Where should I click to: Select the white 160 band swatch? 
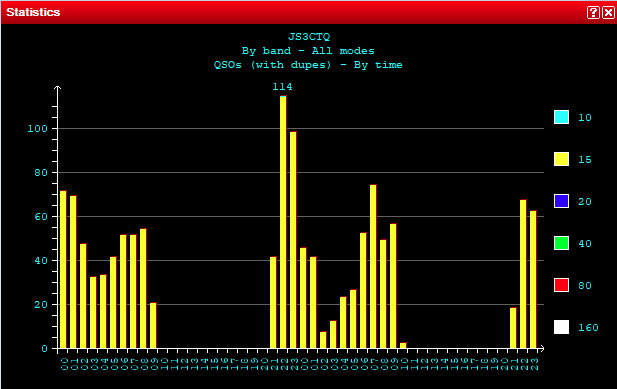click(x=561, y=327)
